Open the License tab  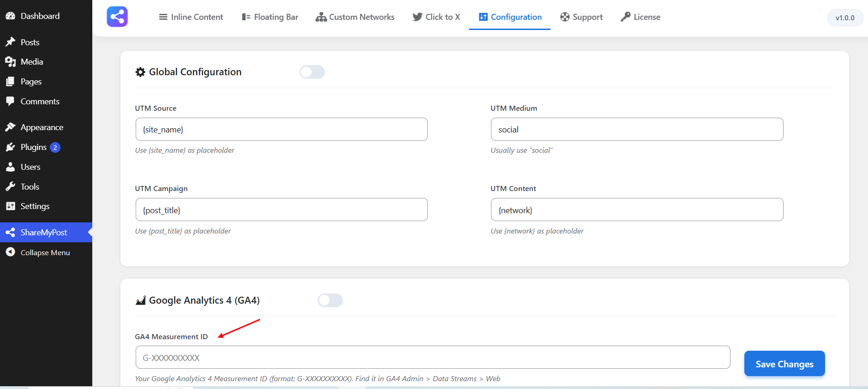641,17
